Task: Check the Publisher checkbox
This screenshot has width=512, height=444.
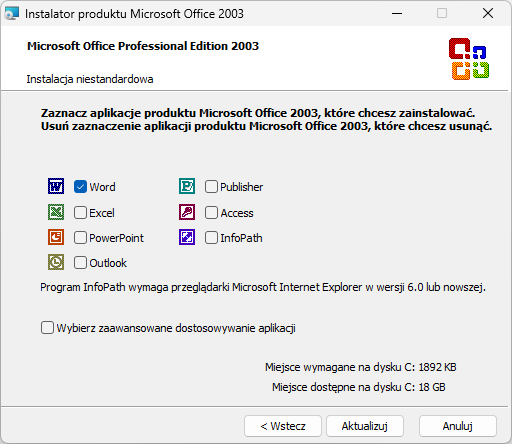Action: tap(211, 187)
